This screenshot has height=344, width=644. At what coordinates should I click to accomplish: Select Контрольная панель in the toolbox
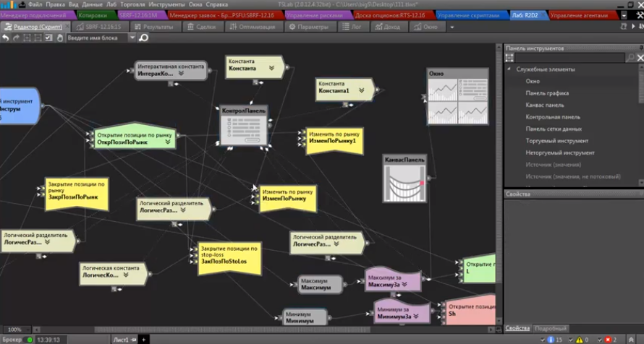pyautogui.click(x=553, y=117)
